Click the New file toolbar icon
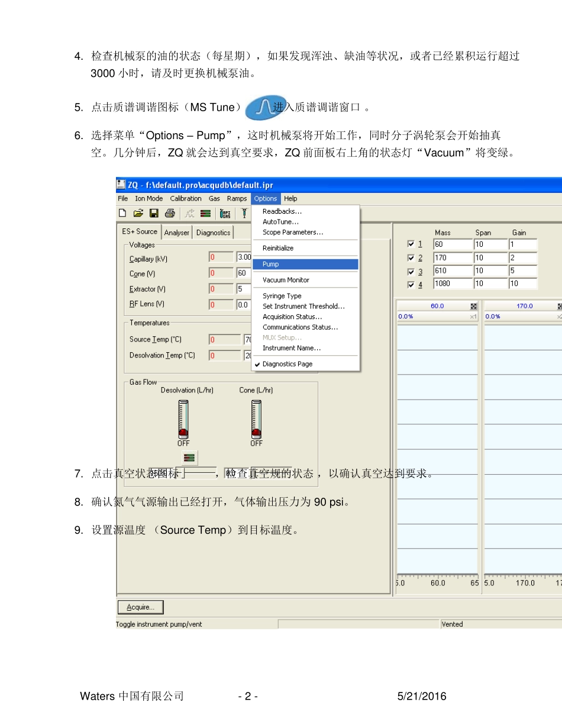Viewport: 562px width, 728px height. point(122,213)
